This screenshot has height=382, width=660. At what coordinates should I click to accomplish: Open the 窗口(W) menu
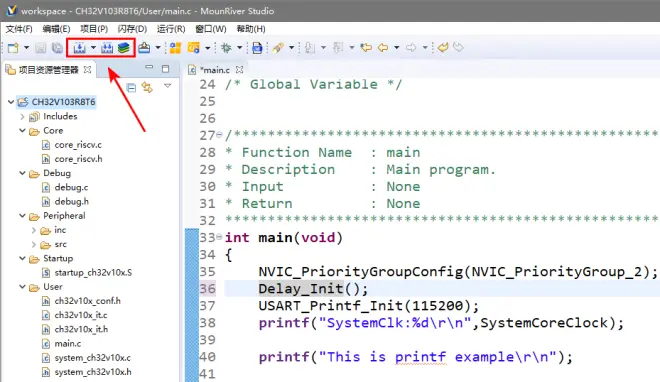coord(211,29)
